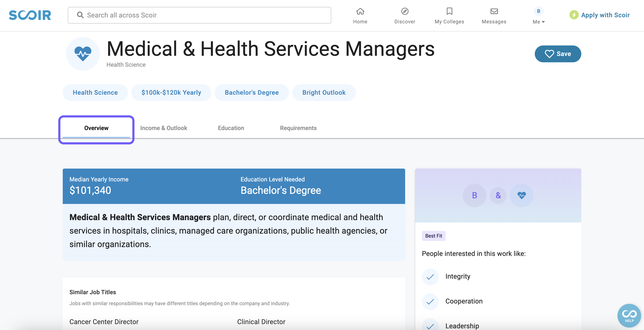The image size is (644, 330).
Task: Open the Help widget button
Action: [x=629, y=315]
